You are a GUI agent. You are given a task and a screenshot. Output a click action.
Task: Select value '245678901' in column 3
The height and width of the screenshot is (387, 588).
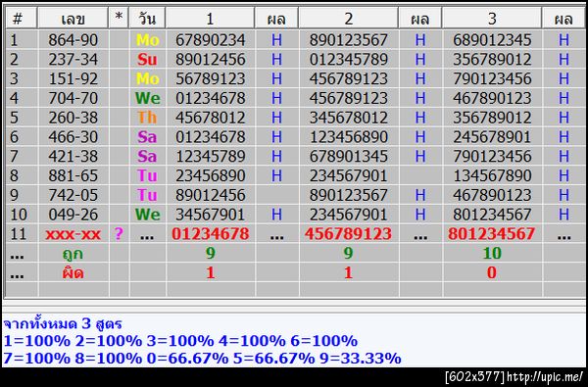pyautogui.click(x=492, y=137)
